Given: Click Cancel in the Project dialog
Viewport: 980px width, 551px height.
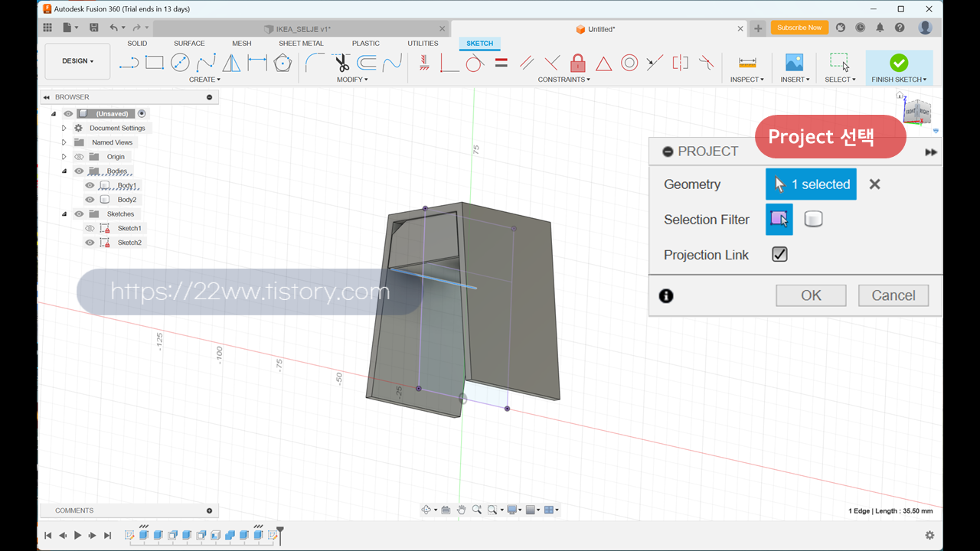Looking at the screenshot, I should 893,295.
